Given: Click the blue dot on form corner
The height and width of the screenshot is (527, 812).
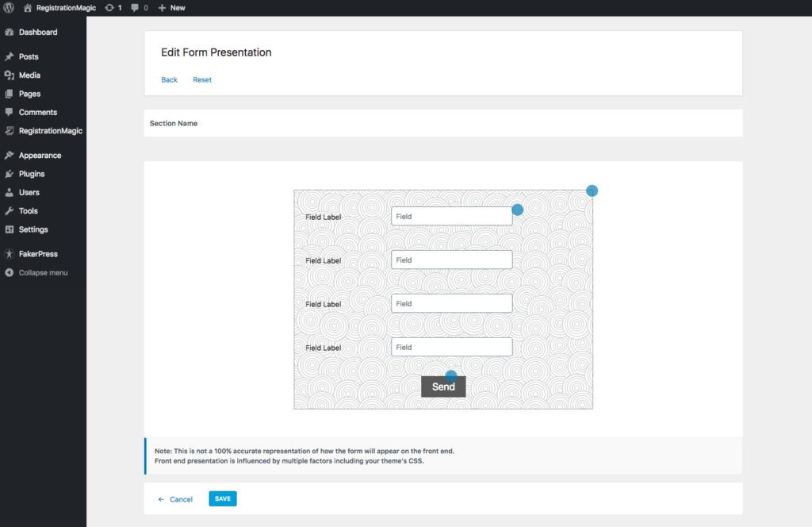Looking at the screenshot, I should coord(592,190).
